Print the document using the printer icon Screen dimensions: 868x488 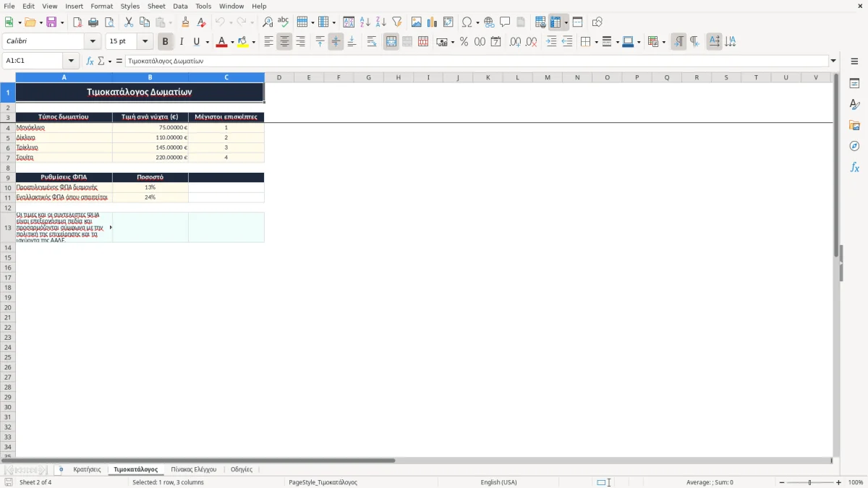(x=93, y=22)
